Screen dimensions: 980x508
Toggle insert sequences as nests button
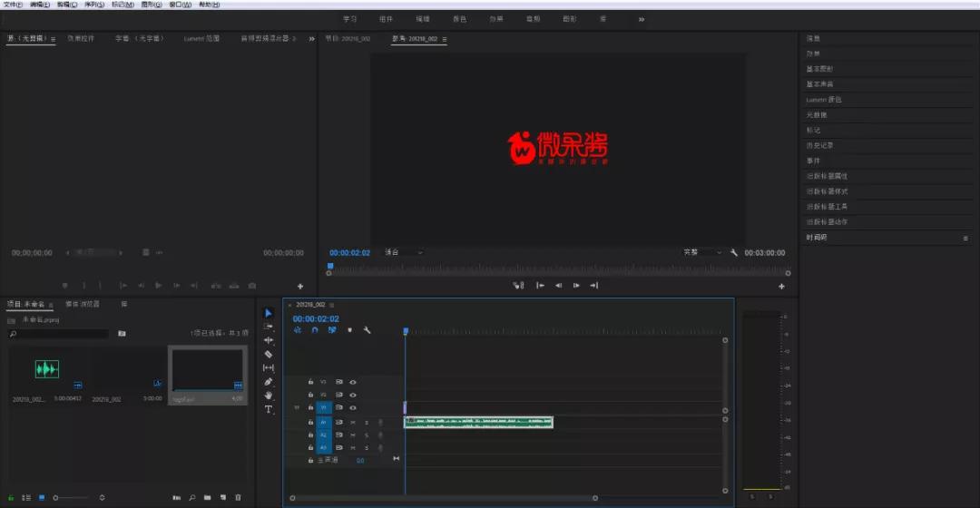click(298, 330)
